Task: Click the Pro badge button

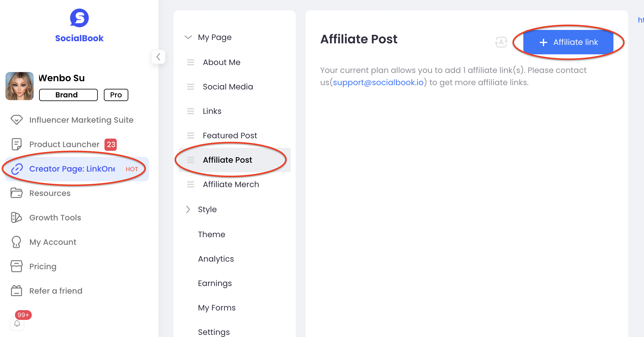Action: click(x=116, y=95)
